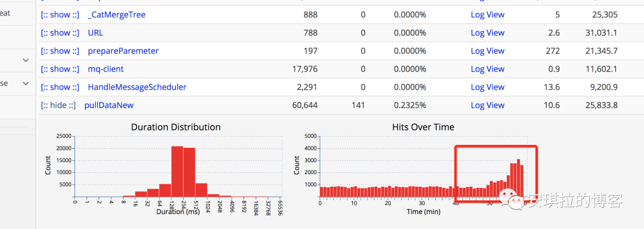
Task: Expand the _CatMergeTree row via show toggle
Action: coord(60,15)
